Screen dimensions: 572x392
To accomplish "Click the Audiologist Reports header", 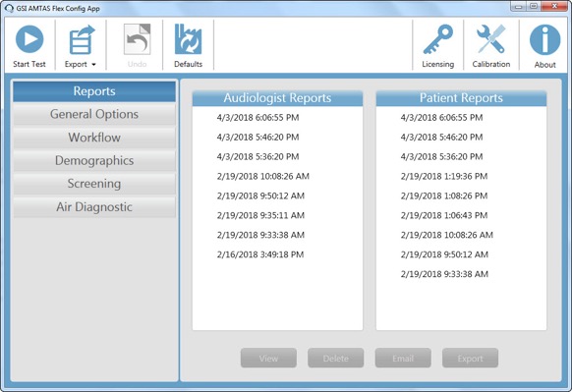I will click(277, 98).
